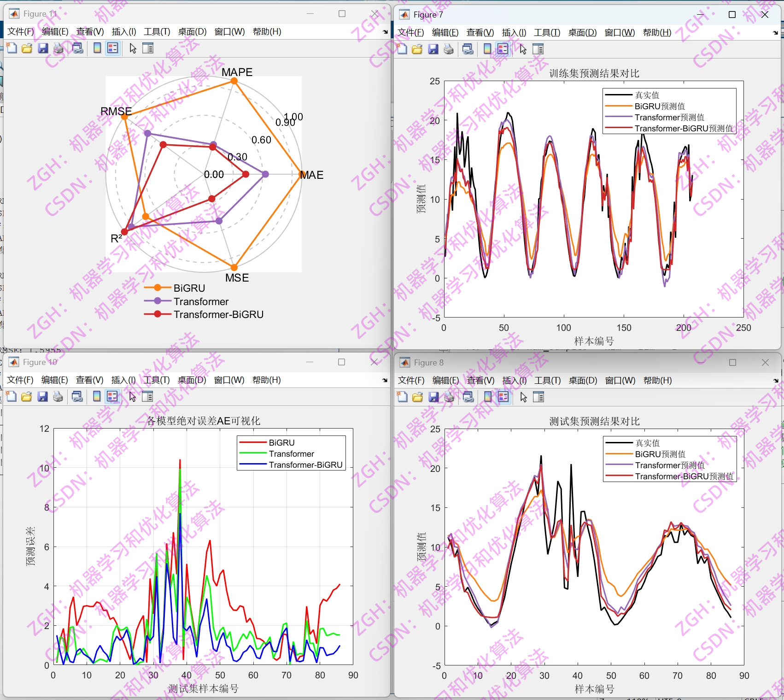Select plot title 训练集预测结果对比
This screenshot has width=784, height=700.
[594, 74]
